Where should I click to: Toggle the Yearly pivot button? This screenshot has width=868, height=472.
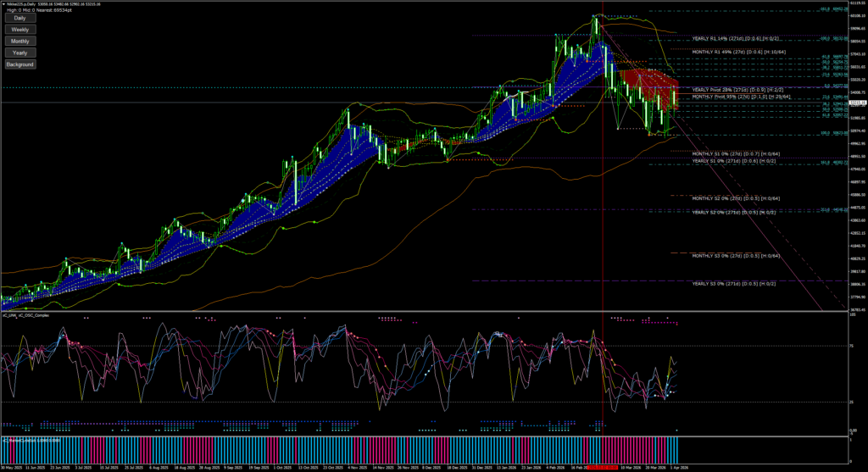tap(19, 53)
